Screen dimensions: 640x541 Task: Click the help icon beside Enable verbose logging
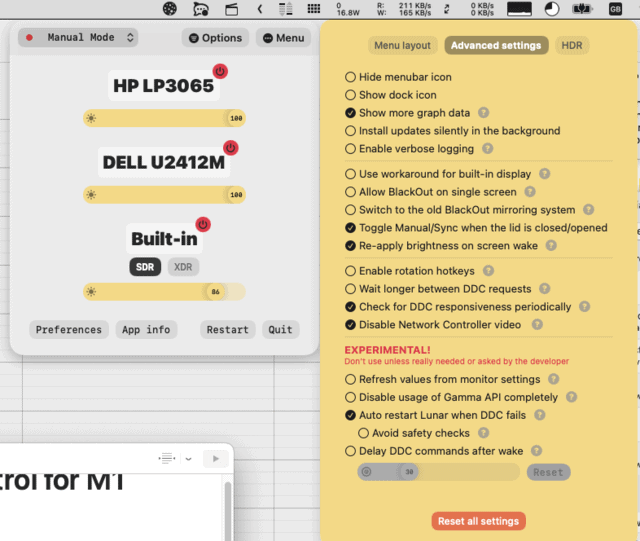pos(487,149)
